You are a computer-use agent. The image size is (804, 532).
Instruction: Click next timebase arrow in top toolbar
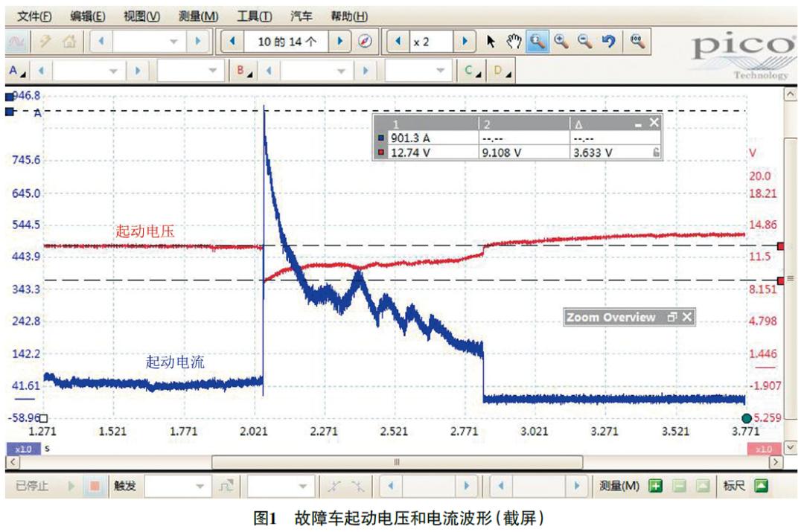coord(198,42)
